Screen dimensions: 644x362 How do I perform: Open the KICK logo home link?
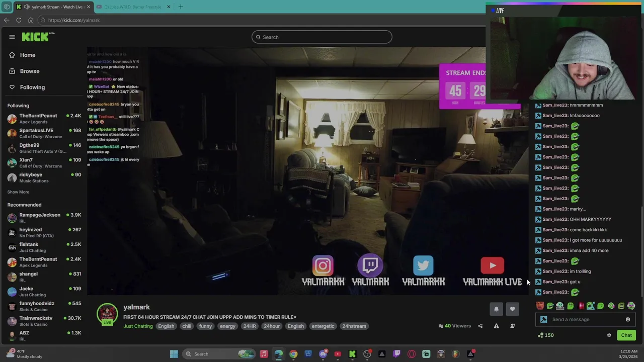click(38, 37)
